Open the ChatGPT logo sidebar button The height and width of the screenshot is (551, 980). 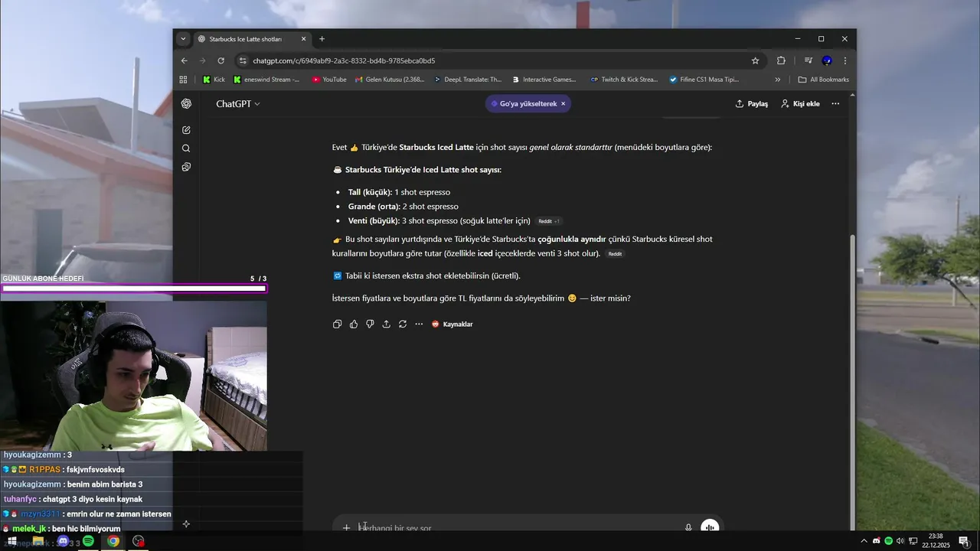click(186, 104)
